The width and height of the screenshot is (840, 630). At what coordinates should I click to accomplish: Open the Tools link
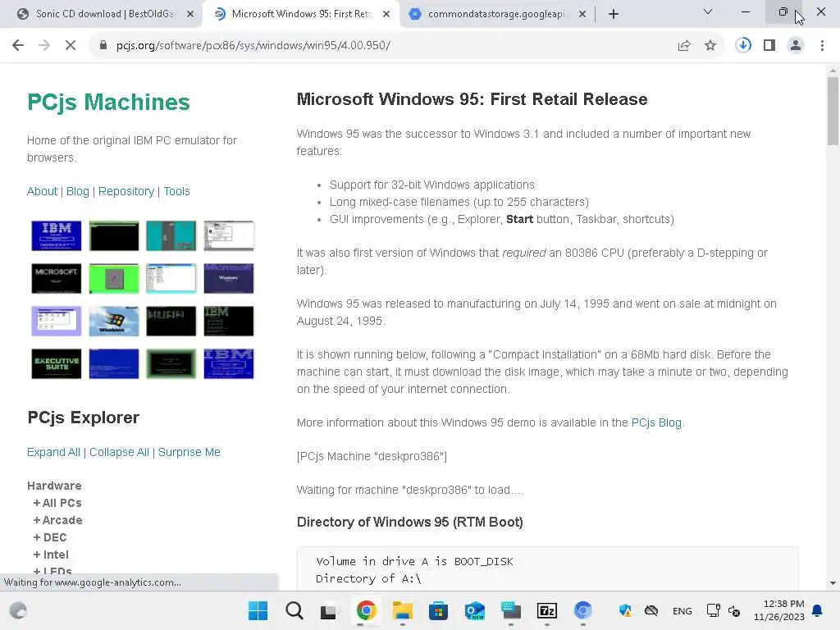(x=177, y=191)
